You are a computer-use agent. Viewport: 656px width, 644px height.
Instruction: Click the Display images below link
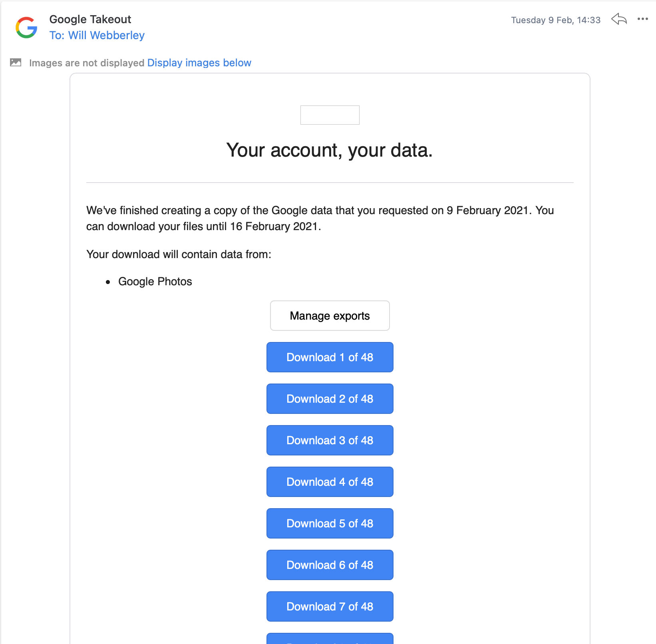[199, 63]
